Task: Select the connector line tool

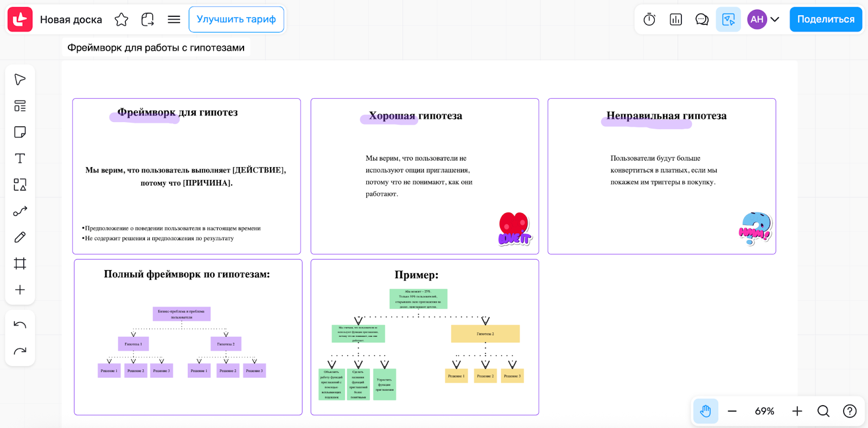Action: point(20,211)
